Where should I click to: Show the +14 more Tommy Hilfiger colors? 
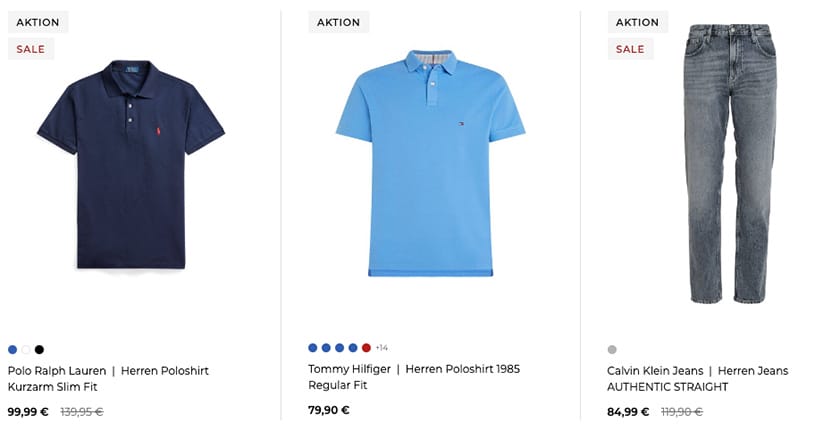[381, 347]
